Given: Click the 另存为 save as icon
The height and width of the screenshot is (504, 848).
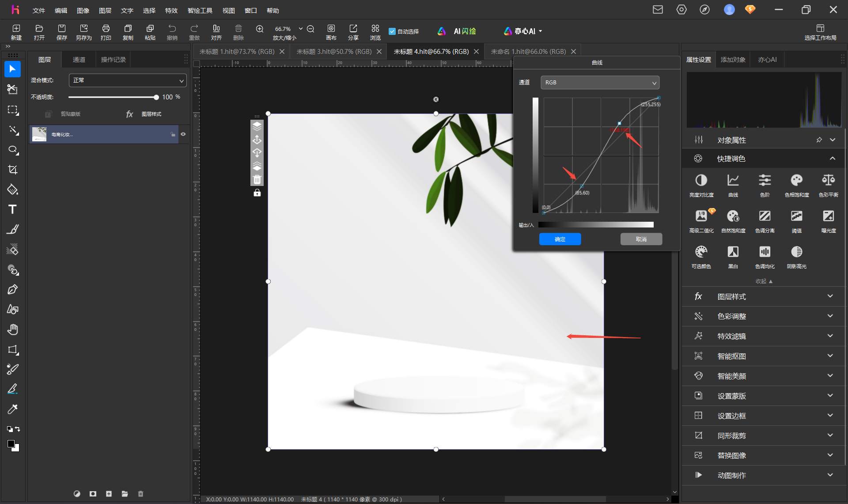Looking at the screenshot, I should click(84, 32).
